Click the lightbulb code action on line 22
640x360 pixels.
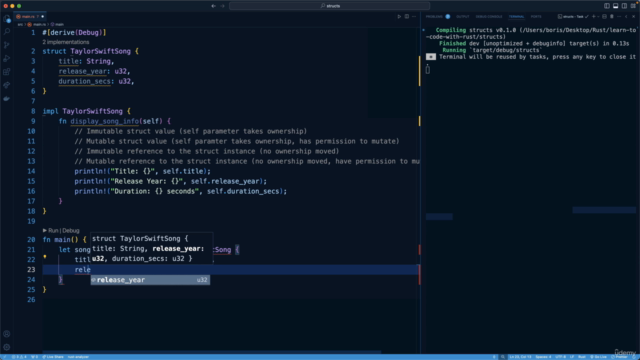(x=45, y=257)
